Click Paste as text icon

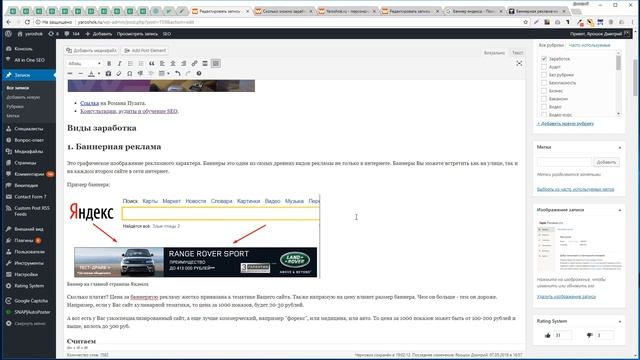click(108, 73)
